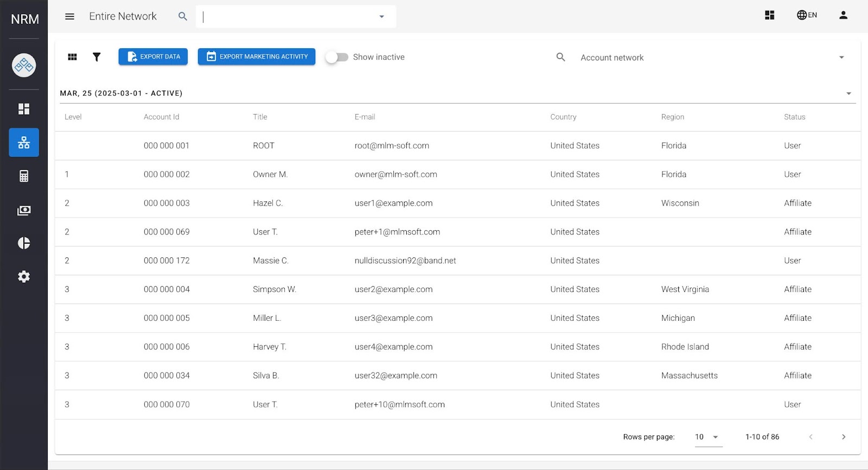Open the dashboard sidebar item

[24, 109]
